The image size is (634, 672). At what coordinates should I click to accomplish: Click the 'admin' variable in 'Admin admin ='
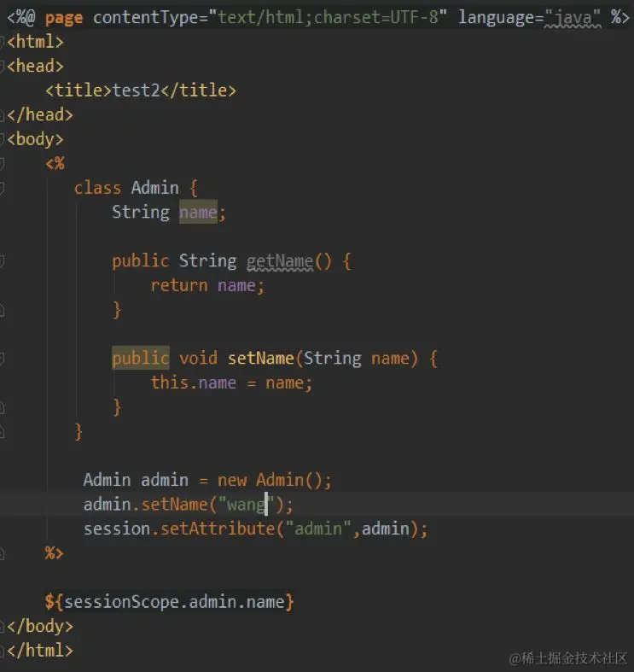tap(165, 481)
